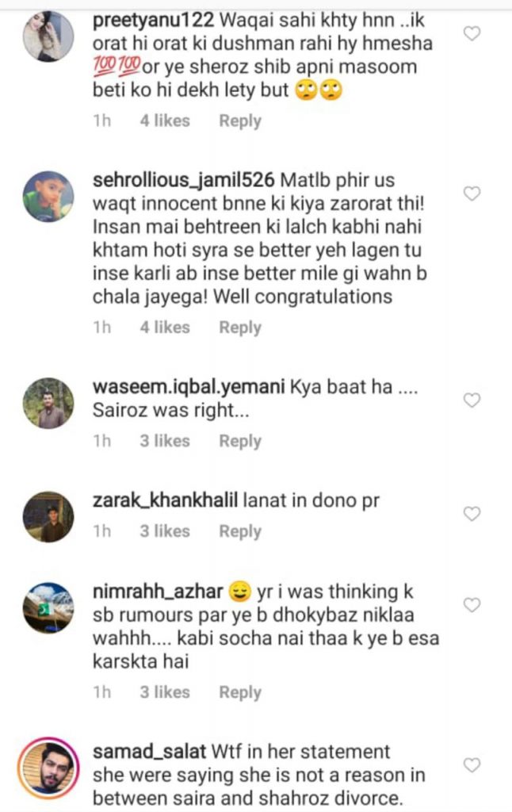Open sehrollious_jamil526's avatar
Viewport: 512px width, 812px height.
48,197
